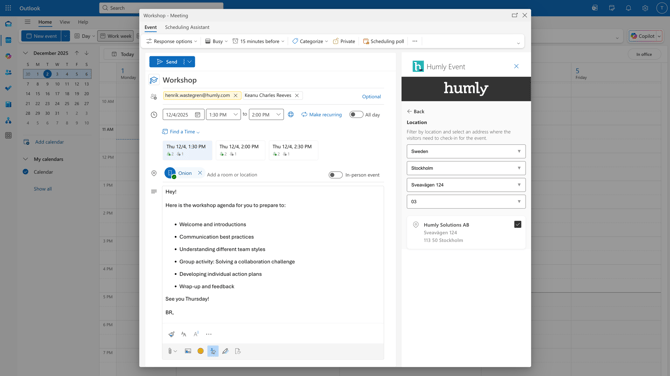This screenshot has height=376, width=670.
Task: Toggle the Calendar checkbox under My calendars
Action: [26, 172]
